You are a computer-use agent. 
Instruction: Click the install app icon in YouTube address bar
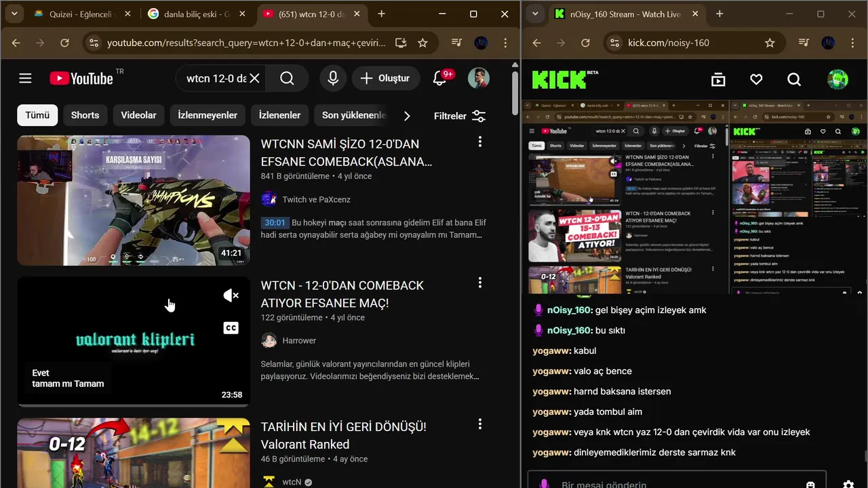coord(401,43)
